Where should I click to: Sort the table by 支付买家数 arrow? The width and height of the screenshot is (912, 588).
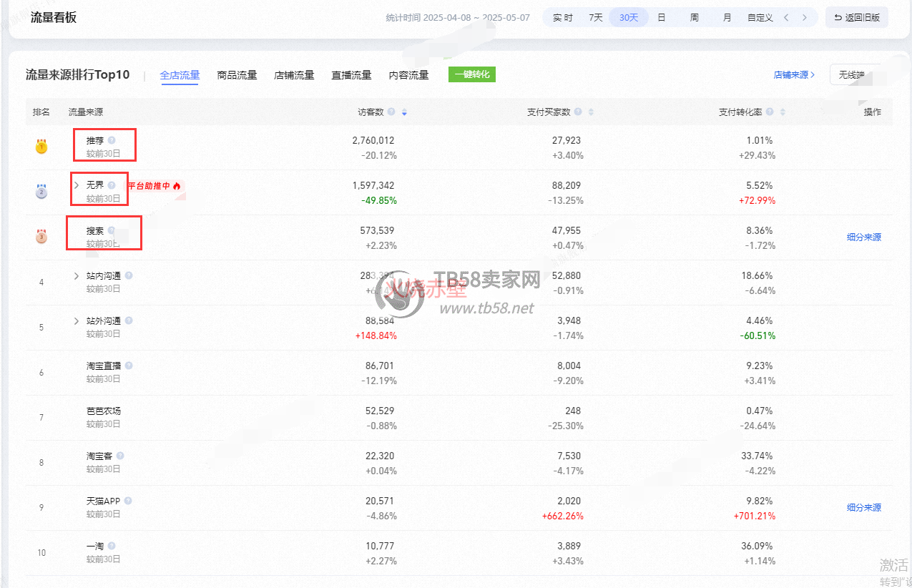[x=591, y=112]
